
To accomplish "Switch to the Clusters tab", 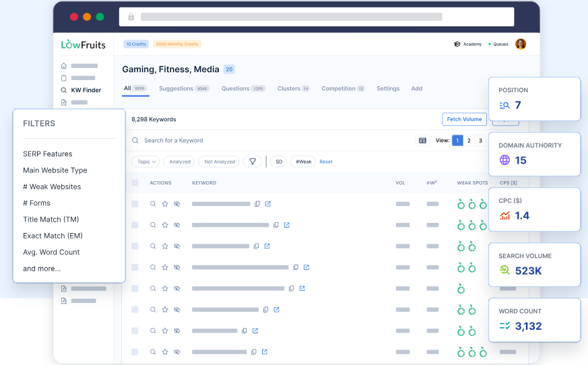I will [x=294, y=88].
